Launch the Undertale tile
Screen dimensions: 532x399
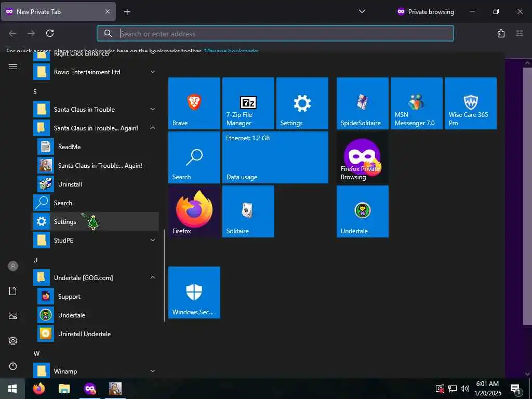click(362, 211)
